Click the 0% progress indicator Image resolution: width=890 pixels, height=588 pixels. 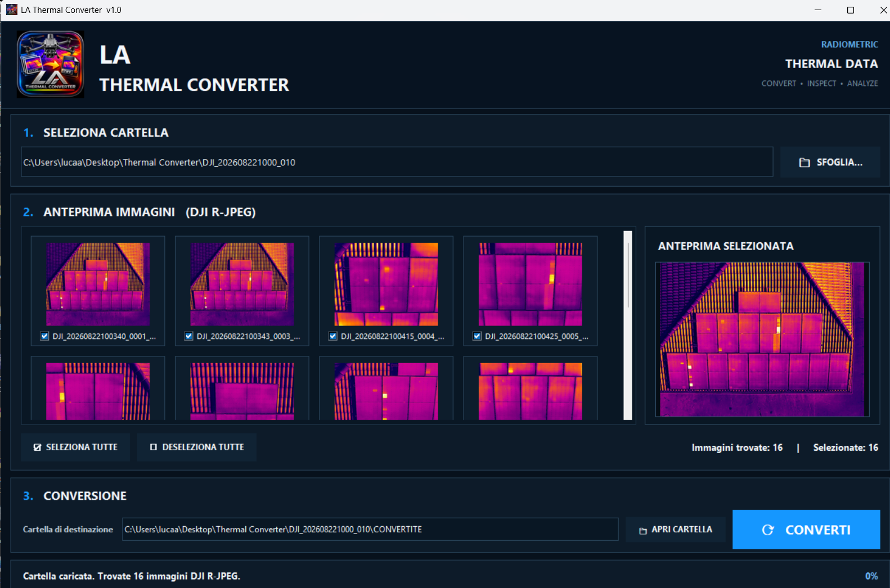(871, 576)
